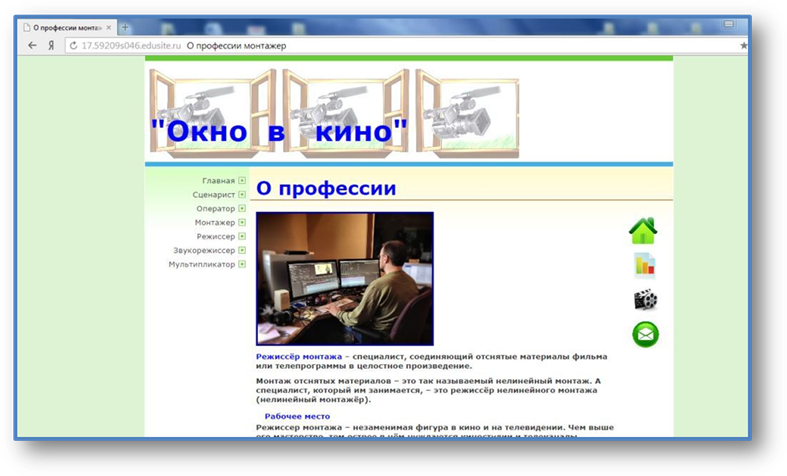The height and width of the screenshot is (476, 787).
Task: Click the green mail envelope icon
Action: point(645,334)
